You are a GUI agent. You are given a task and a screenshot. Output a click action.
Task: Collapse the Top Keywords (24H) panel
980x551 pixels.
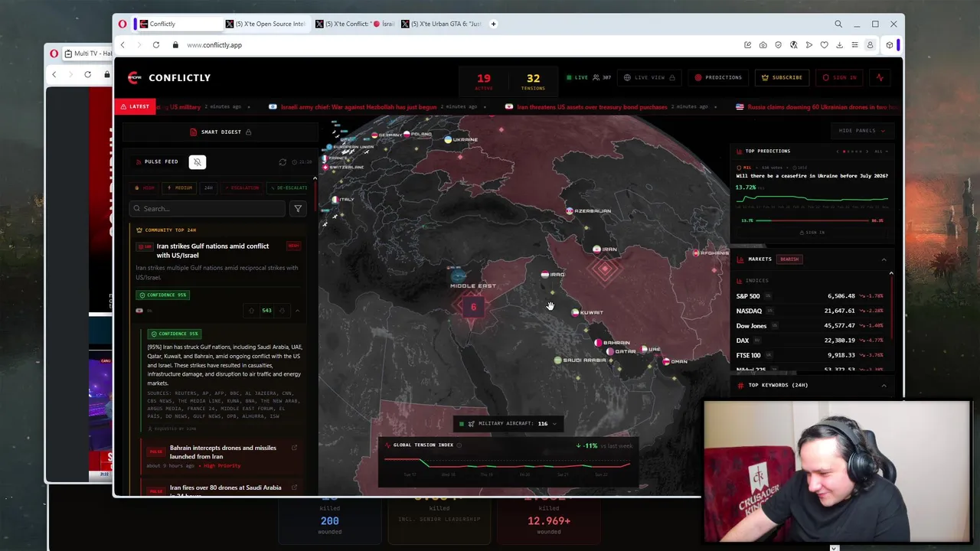point(884,385)
